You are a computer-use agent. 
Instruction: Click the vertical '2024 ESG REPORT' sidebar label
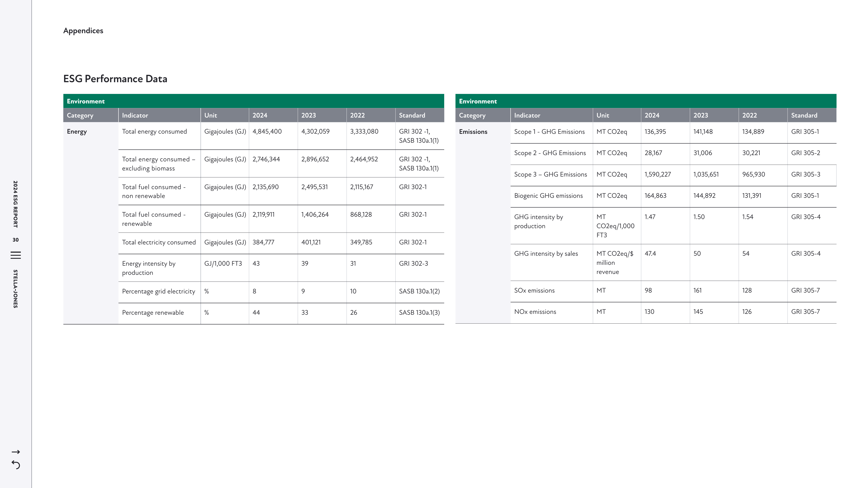pos(15,204)
